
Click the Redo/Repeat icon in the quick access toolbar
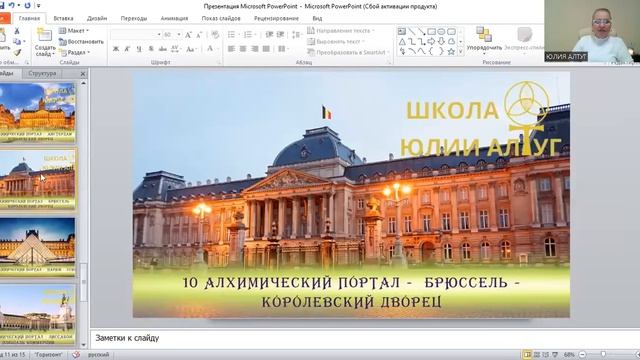(27, 6)
